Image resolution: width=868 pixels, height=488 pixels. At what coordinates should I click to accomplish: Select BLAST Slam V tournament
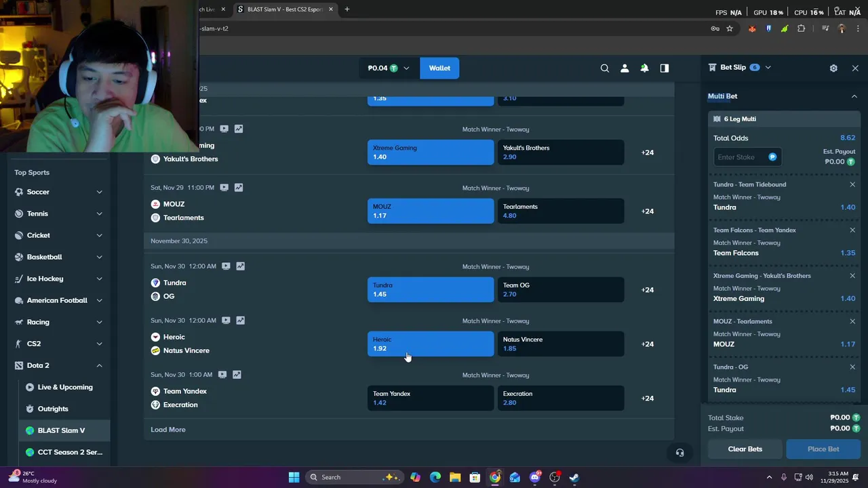pyautogui.click(x=64, y=430)
